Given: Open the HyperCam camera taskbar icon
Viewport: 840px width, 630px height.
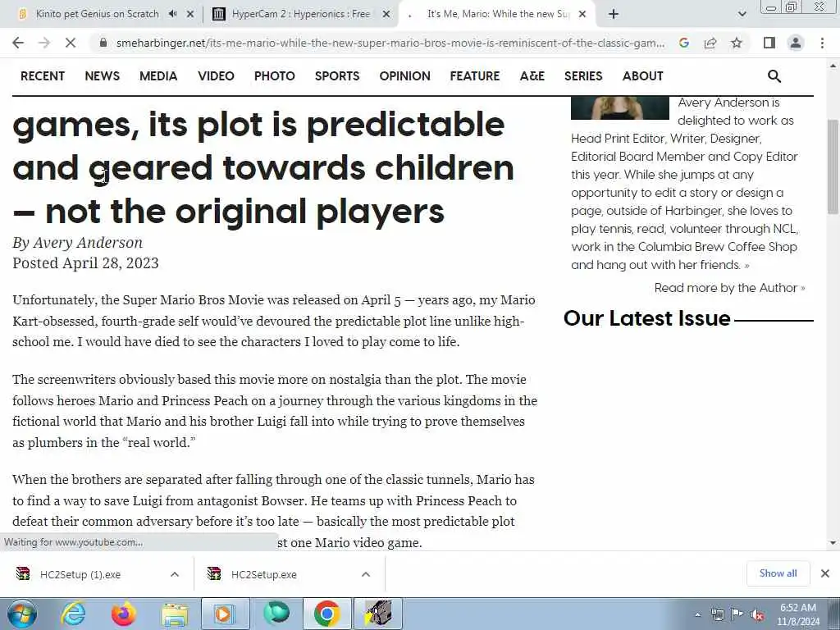Looking at the screenshot, I should (x=377, y=614).
